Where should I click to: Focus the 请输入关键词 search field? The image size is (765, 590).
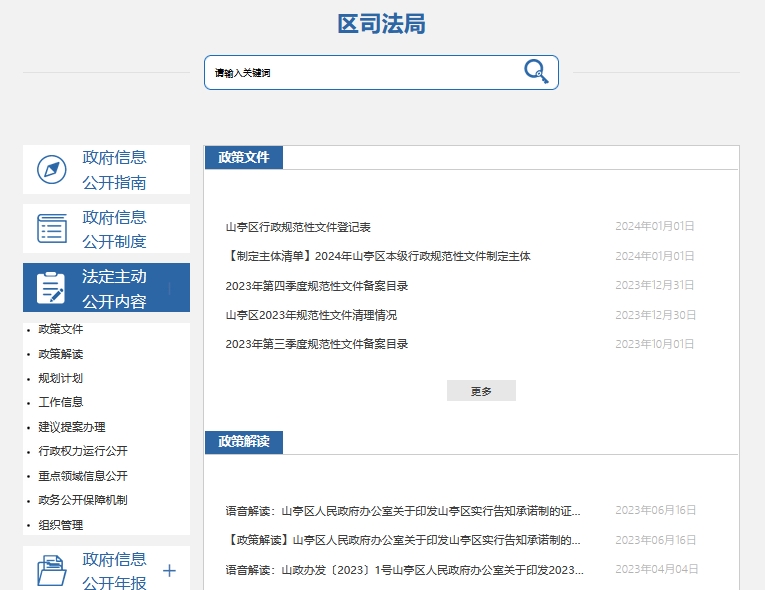(x=381, y=72)
